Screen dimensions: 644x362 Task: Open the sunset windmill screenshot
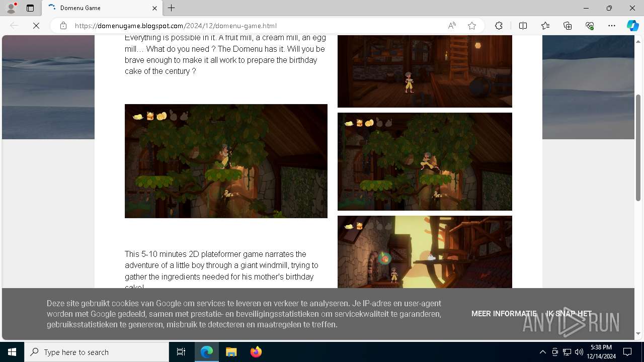[425, 252]
